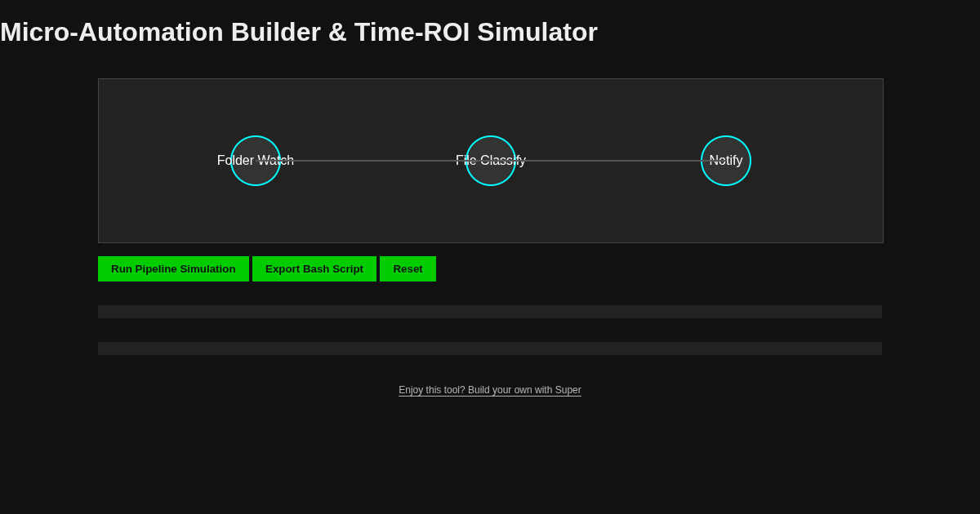Select the Folder Watch pipeline node
This screenshot has width=980, height=514.
click(256, 161)
